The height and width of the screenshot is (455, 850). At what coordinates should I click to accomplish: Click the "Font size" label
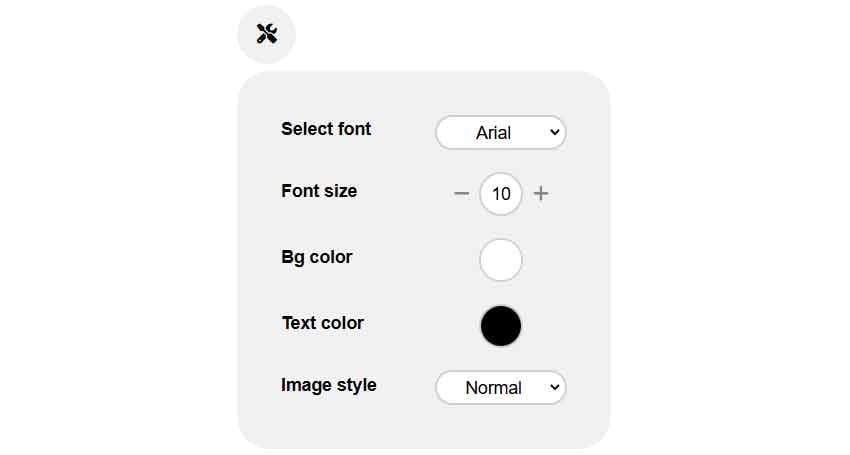coord(319,191)
